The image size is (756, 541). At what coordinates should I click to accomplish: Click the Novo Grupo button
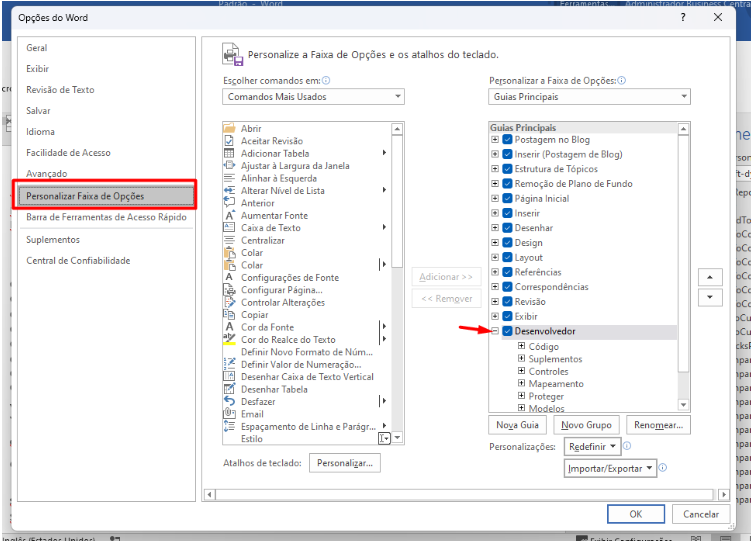point(586,425)
